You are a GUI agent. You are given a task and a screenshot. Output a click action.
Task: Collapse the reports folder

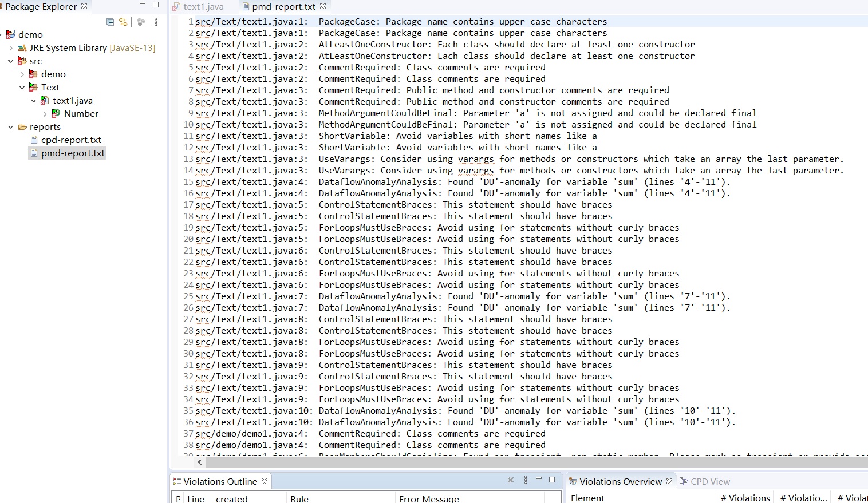[11, 126]
